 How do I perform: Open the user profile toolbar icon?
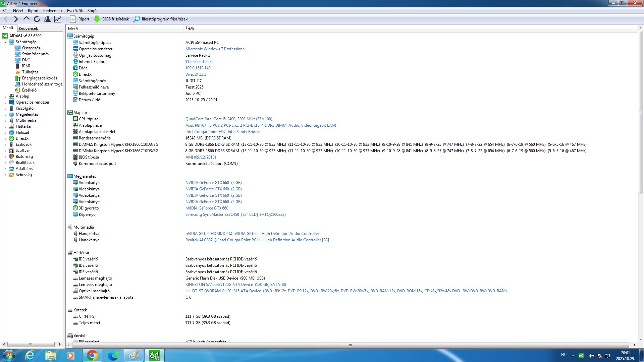pyautogui.click(x=47, y=19)
